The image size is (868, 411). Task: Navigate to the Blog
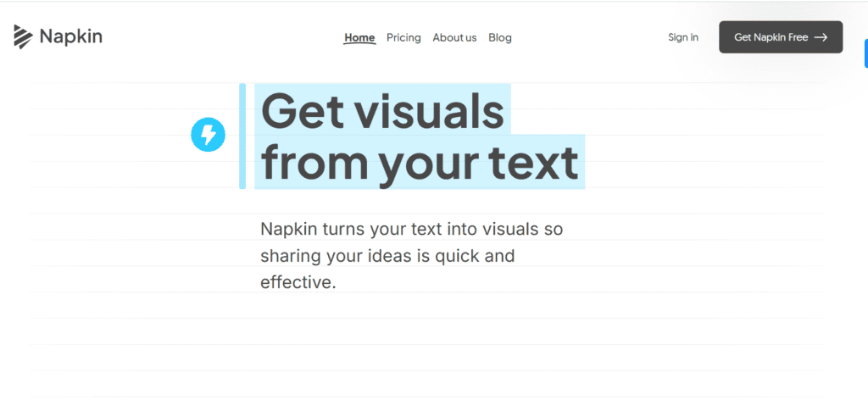point(500,37)
